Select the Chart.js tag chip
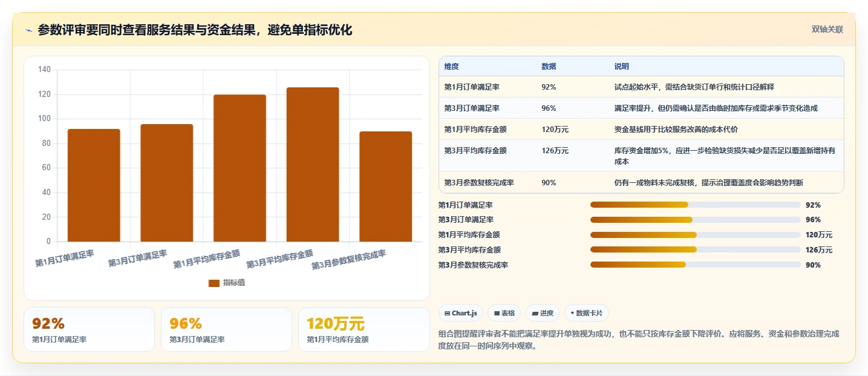Screen dimensions: 868x376 coord(460,313)
